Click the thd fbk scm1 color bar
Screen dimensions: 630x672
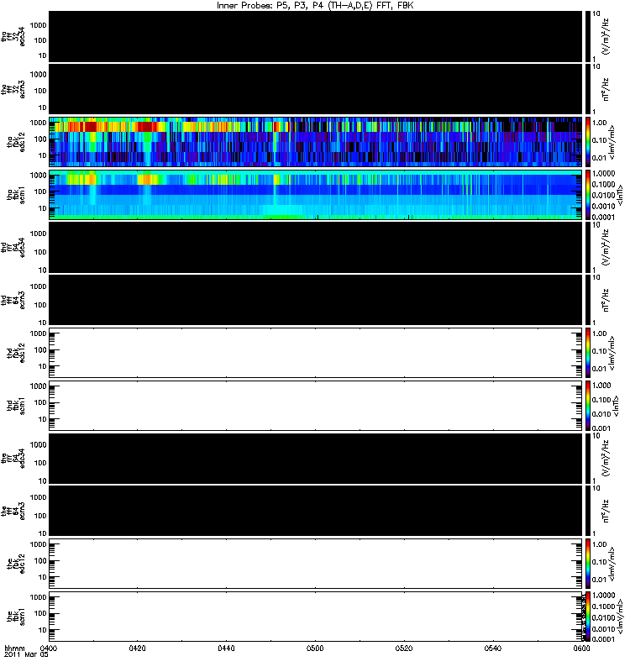pos(588,406)
